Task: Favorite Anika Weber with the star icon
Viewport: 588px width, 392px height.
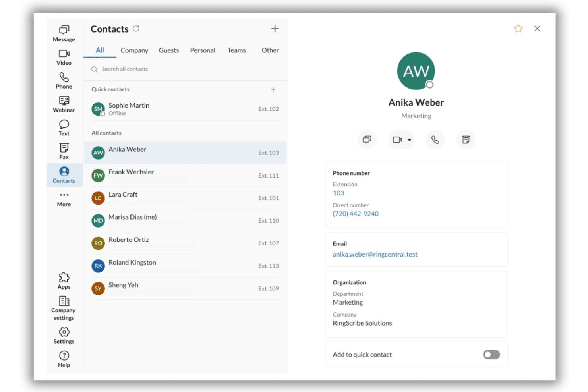Action: [518, 29]
